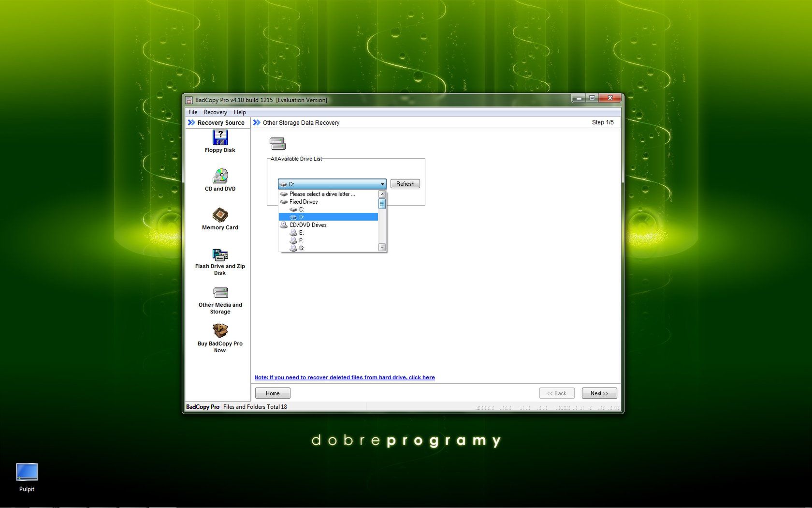Viewport: 812px width, 508px height.
Task: Select the CD/DVD Drives group entry
Action: (x=328, y=225)
